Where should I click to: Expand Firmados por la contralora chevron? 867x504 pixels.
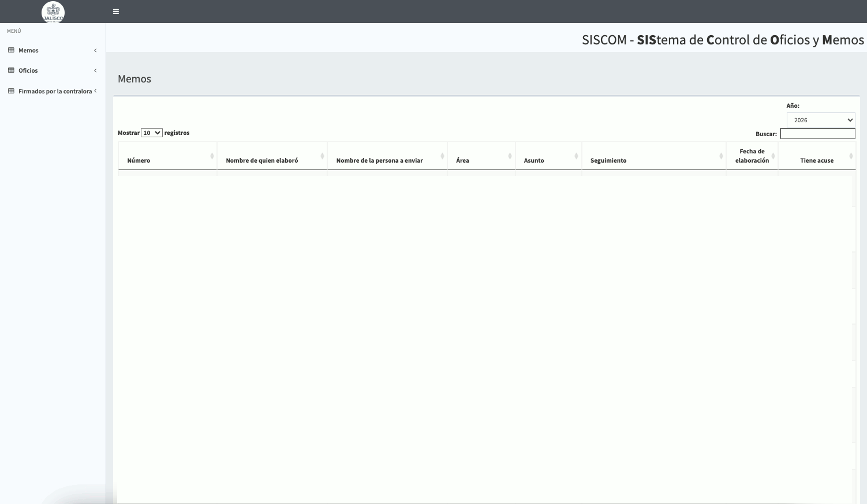[x=95, y=91]
